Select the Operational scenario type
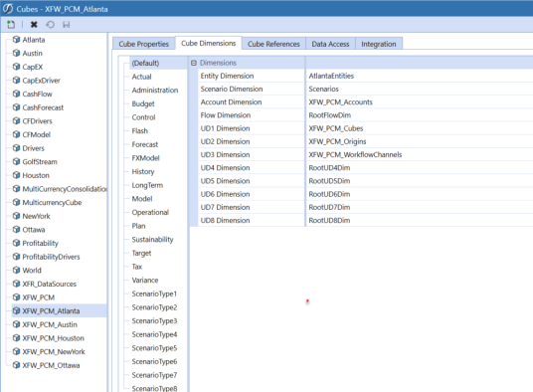This screenshot has height=392, width=533. point(150,213)
